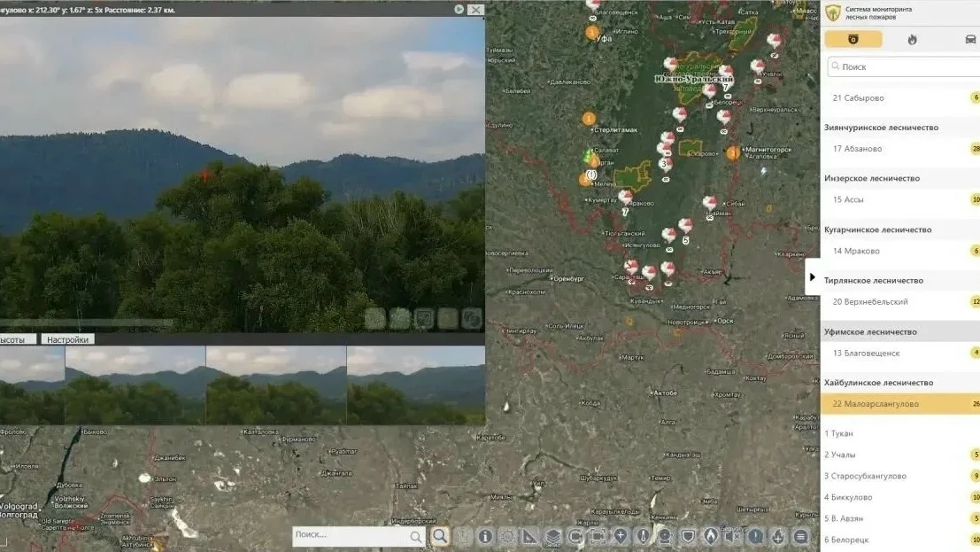Click the crosshair target icon in toolbar
This screenshot has width=980, height=552.
point(507,536)
